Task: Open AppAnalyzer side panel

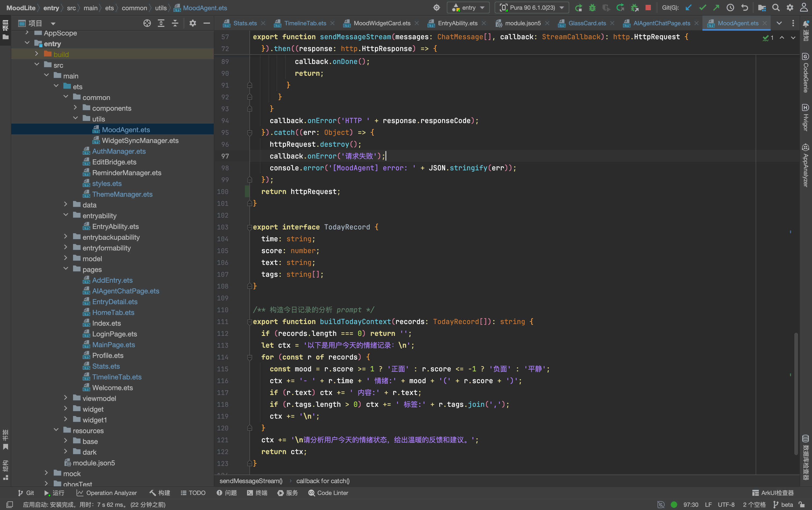Action: pyautogui.click(x=805, y=165)
